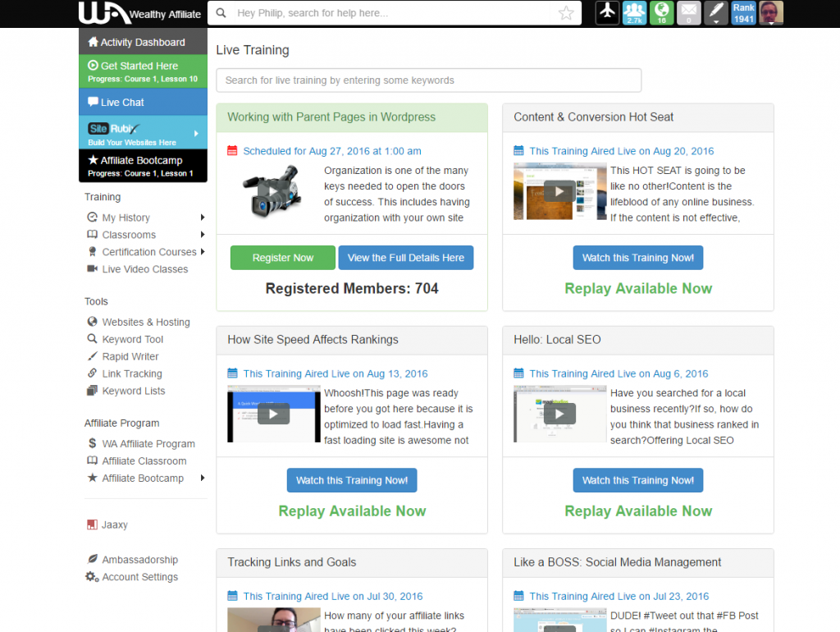Screen dimensions: 840x632
Task: Click the Register Now button
Action: (x=283, y=258)
